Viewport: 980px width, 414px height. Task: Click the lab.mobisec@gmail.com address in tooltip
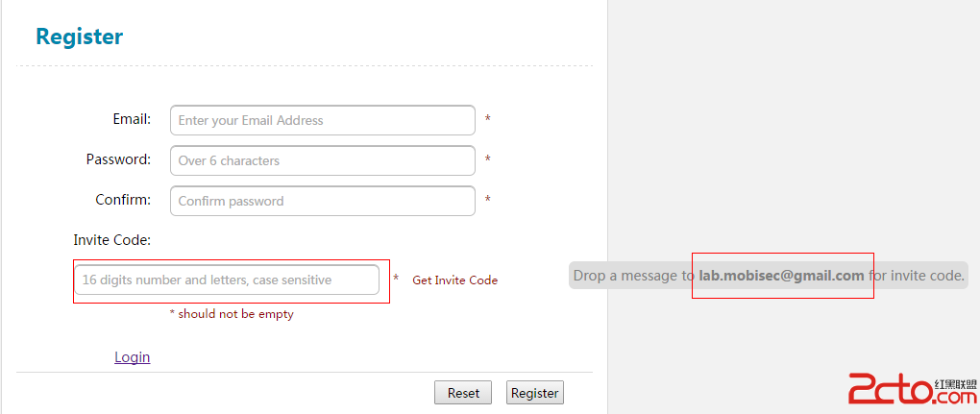click(x=781, y=276)
